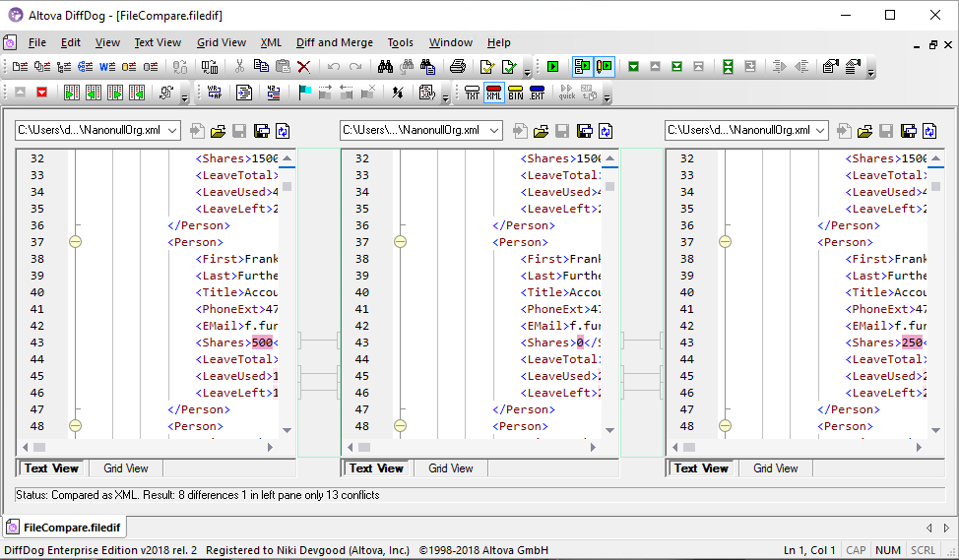Open left pane file path dropdown

172,130
